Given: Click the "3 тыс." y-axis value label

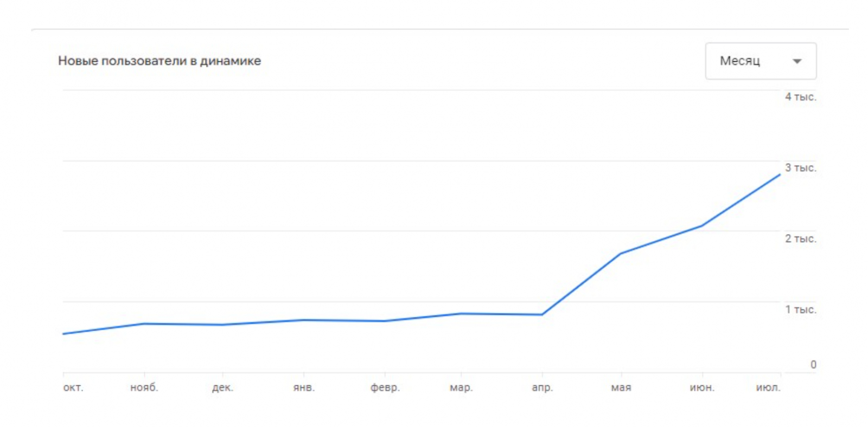Looking at the screenshot, I should (800, 168).
